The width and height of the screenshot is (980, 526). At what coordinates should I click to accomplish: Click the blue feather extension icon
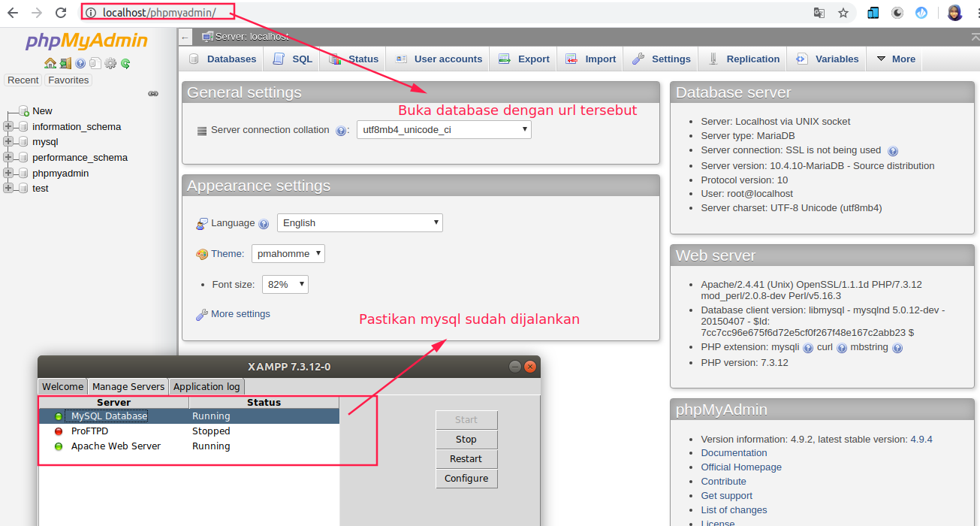(x=921, y=13)
